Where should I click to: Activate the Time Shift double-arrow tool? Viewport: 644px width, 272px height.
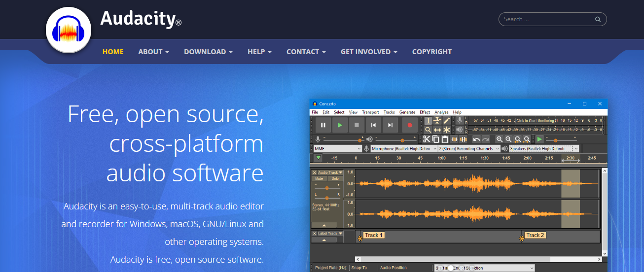pos(437,130)
